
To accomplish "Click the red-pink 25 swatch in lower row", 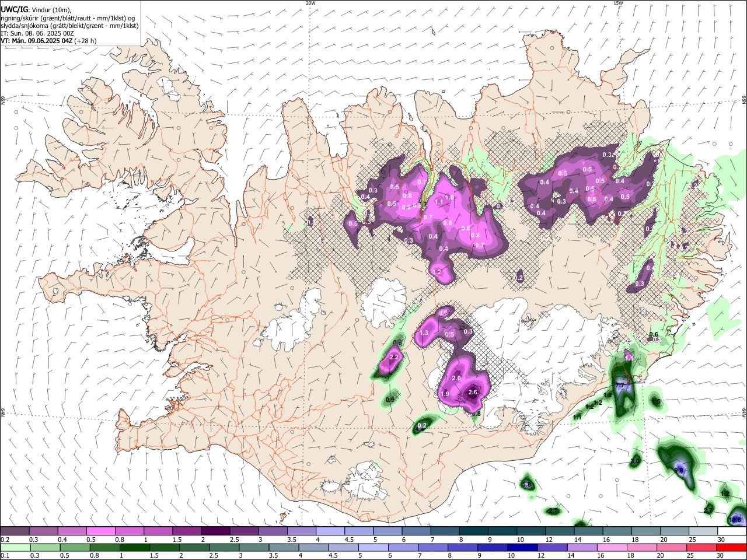I will (701, 547).
